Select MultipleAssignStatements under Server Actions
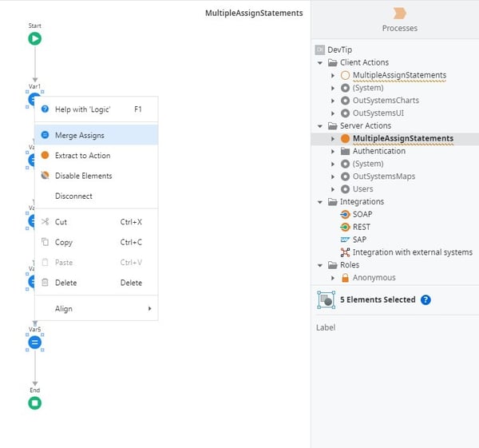 (x=402, y=138)
